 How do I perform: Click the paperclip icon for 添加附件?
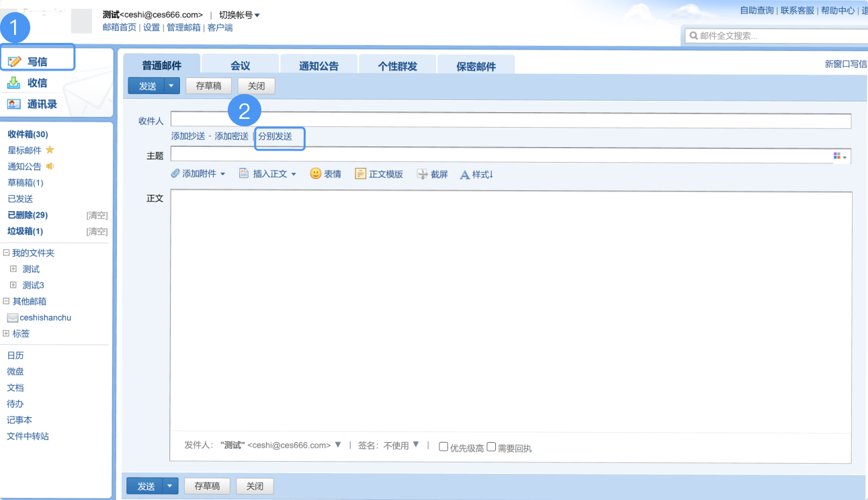click(x=175, y=173)
